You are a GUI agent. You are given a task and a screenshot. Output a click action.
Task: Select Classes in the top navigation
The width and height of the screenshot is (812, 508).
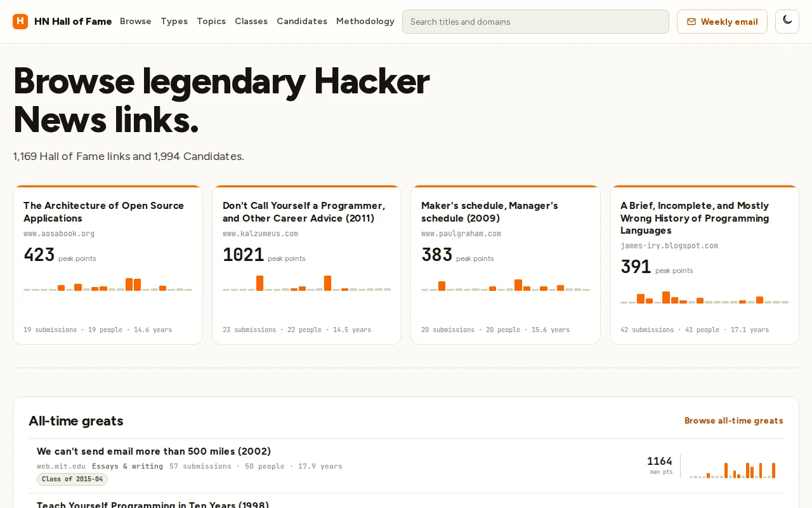pyautogui.click(x=251, y=22)
